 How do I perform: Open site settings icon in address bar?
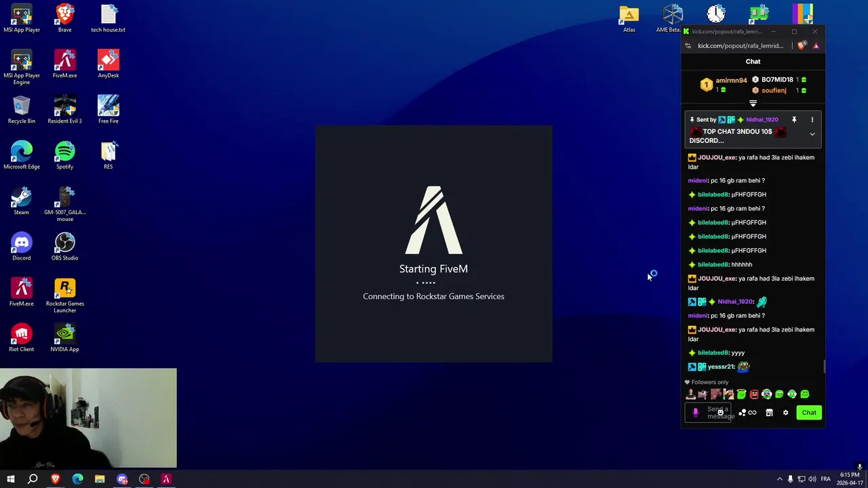pyautogui.click(x=688, y=45)
